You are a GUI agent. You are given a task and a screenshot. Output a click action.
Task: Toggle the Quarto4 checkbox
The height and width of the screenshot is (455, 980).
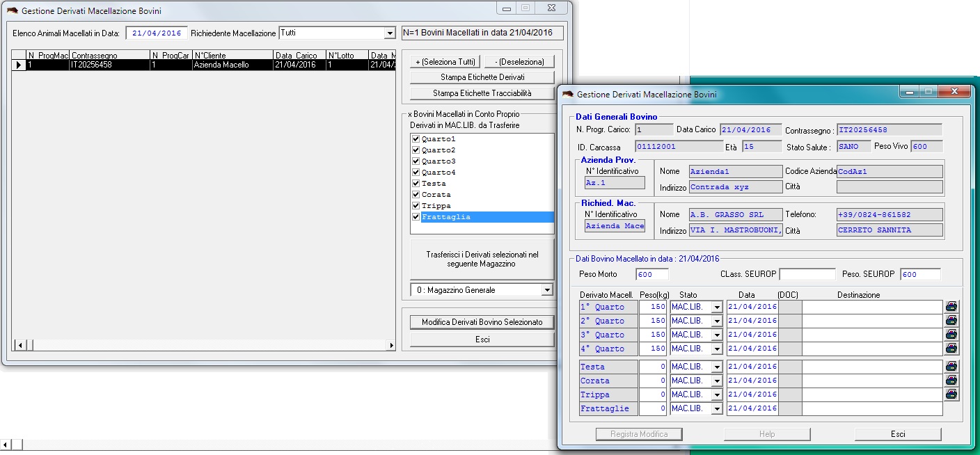click(416, 173)
